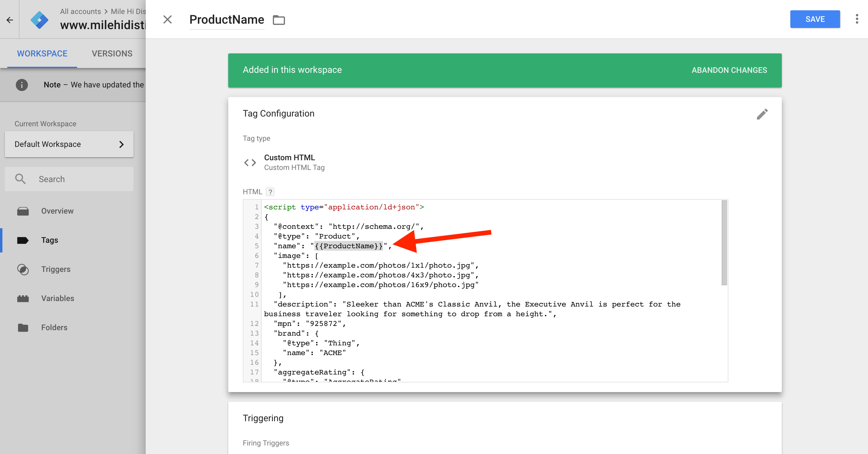Viewport: 868px width, 454px height.
Task: Click the back arrow icon
Action: tap(10, 20)
